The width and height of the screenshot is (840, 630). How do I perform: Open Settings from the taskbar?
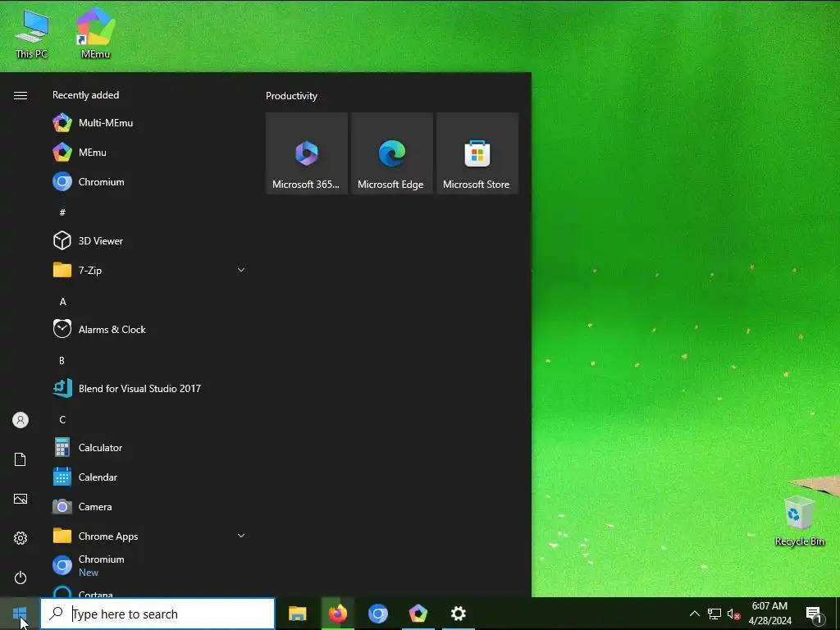click(458, 614)
